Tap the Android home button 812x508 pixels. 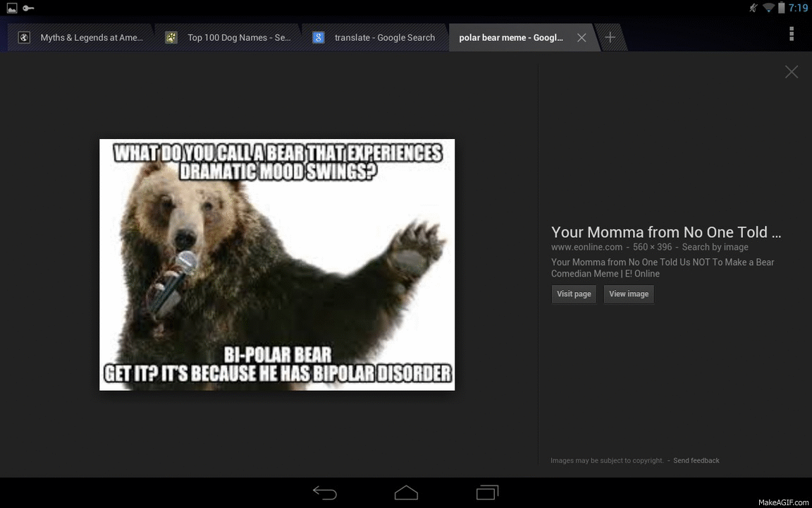click(x=406, y=492)
